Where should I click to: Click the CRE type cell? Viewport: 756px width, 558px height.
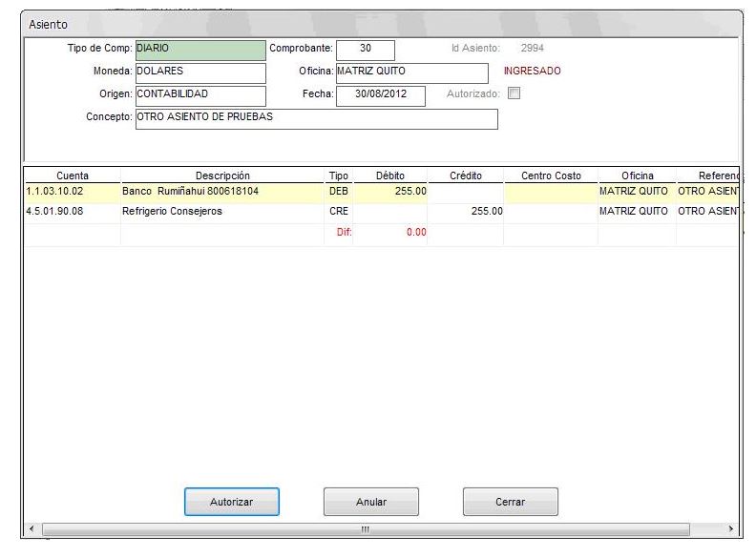pos(339,212)
